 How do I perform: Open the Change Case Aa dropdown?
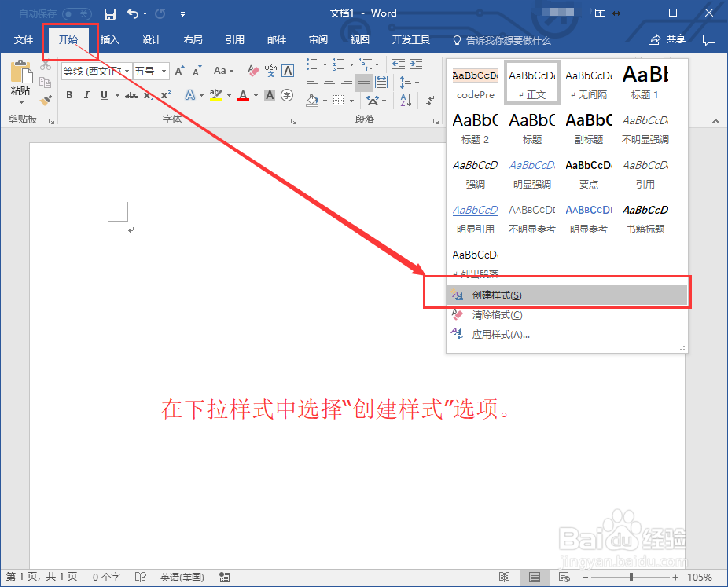click(224, 71)
